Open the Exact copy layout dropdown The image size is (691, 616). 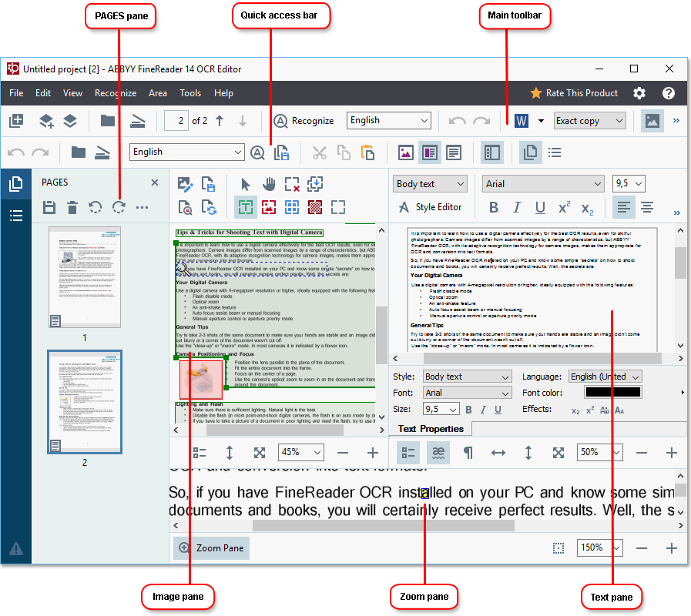pyautogui.click(x=589, y=120)
